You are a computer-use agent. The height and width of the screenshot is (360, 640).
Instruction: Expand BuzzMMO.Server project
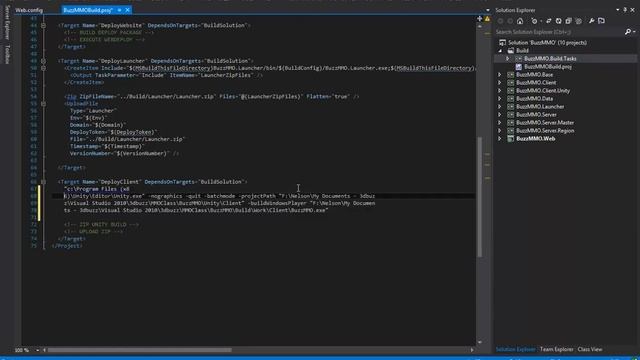[500, 115]
